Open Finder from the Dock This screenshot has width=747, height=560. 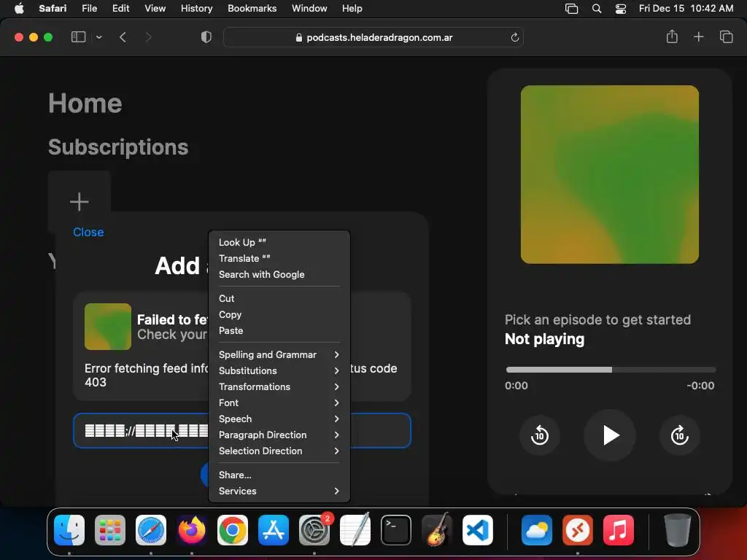(x=69, y=530)
